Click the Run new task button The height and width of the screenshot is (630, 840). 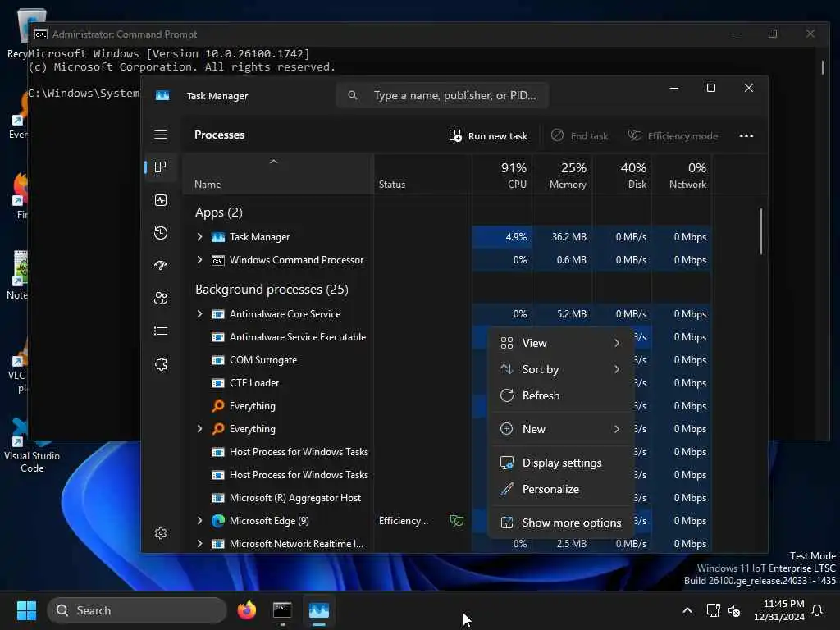pyautogui.click(x=488, y=135)
